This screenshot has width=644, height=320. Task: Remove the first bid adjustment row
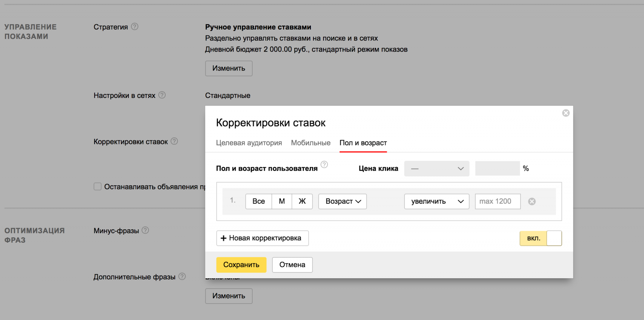pyautogui.click(x=532, y=202)
